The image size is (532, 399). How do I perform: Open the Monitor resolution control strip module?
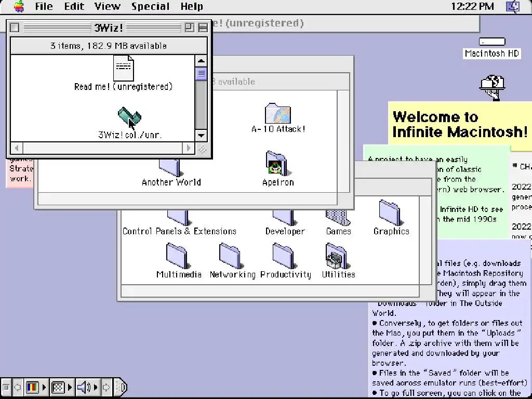[x=61, y=387]
